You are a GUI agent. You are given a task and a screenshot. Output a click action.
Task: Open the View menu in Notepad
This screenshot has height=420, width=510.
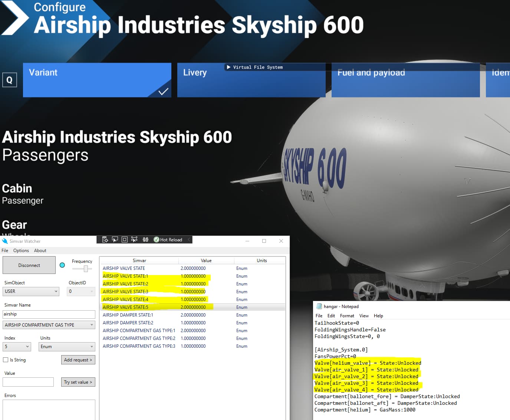click(364, 316)
